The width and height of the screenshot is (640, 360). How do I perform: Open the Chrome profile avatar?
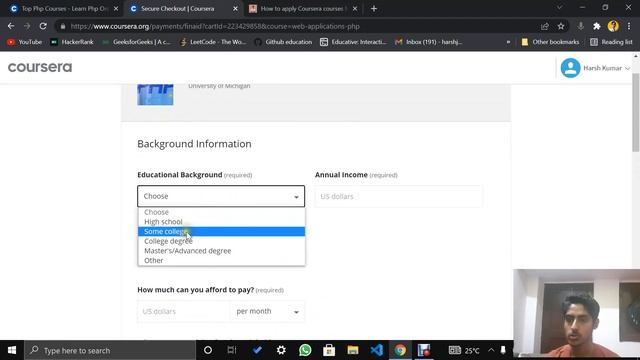coord(613,26)
